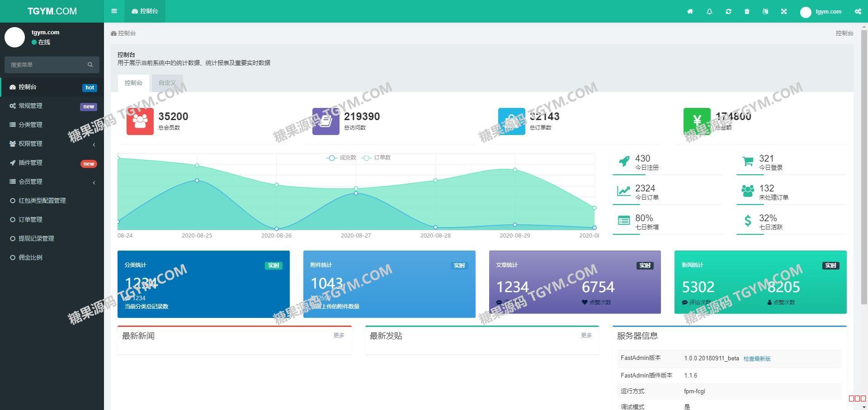Click the 检查最新版 link
Screen dimensions: 868x410
pyautogui.click(x=757, y=359)
